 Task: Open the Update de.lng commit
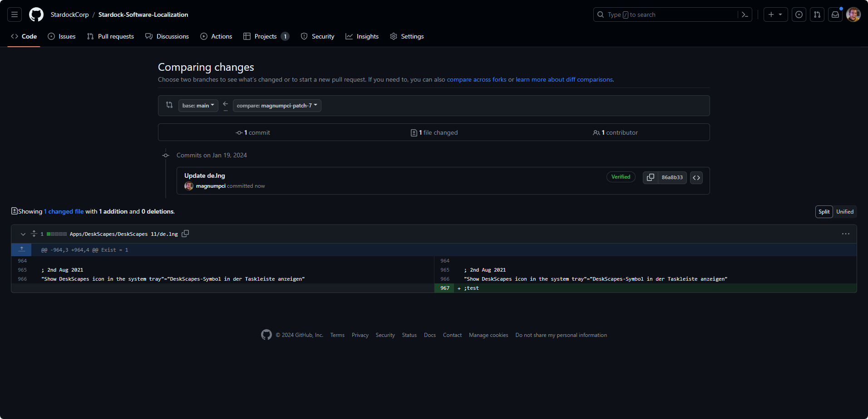tap(205, 175)
